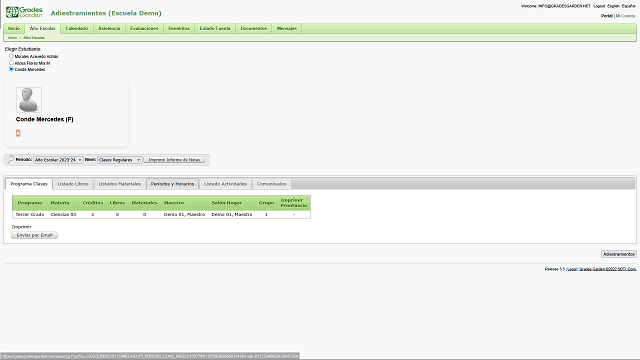Open the Mi Cuenta link
The image size is (640, 360).
[x=625, y=16]
